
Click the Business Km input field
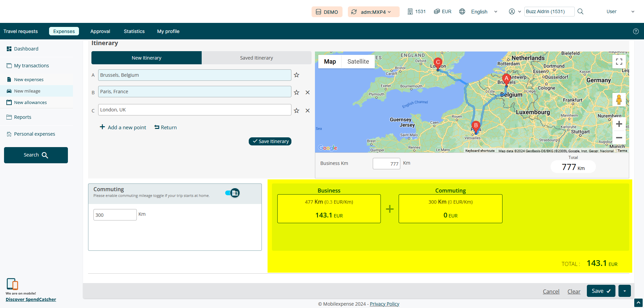coord(386,164)
